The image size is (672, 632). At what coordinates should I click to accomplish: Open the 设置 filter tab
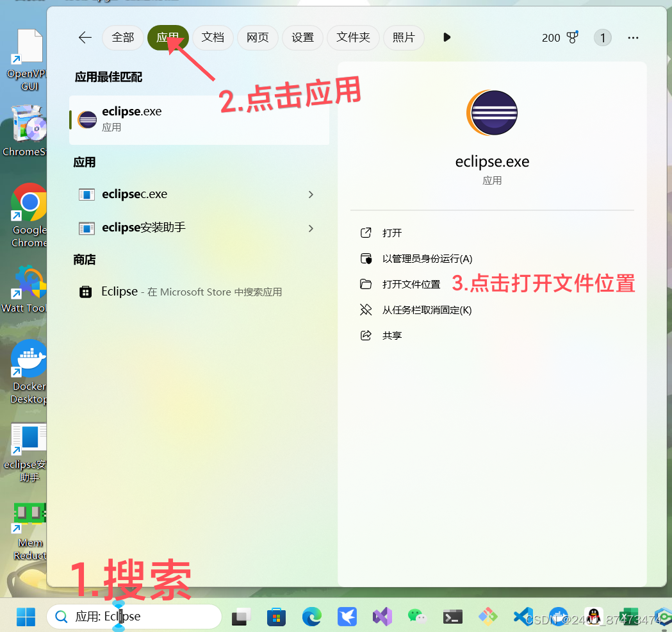coord(303,38)
